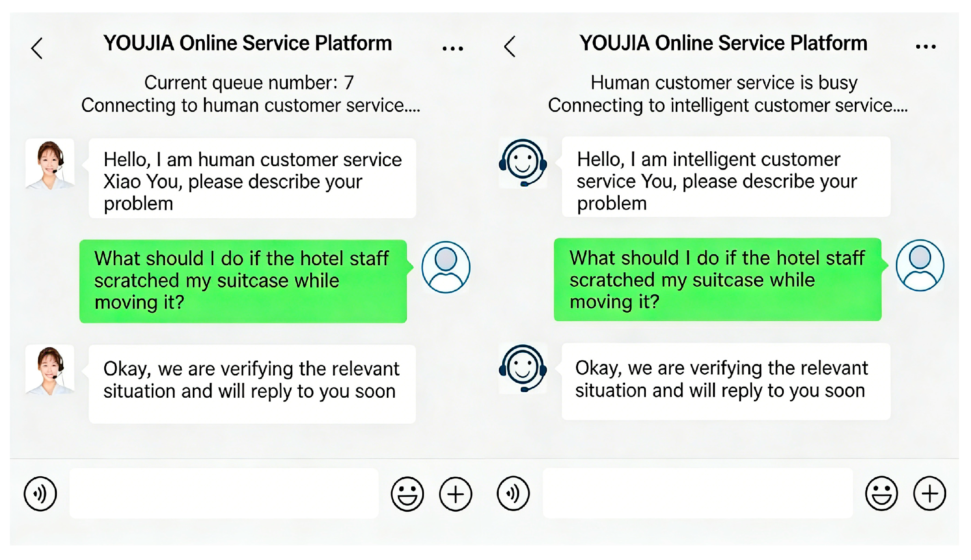Open emoji picker in right chat

881,493
